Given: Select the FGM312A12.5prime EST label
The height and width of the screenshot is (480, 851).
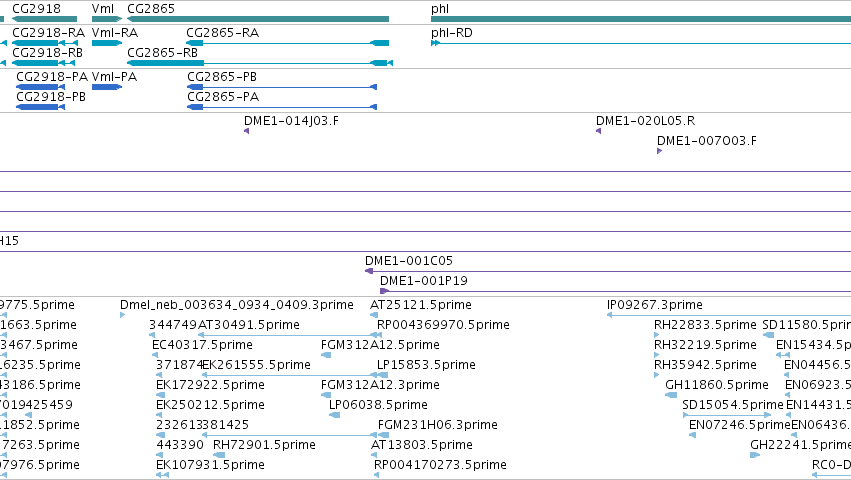Looking at the screenshot, I should pos(380,345).
